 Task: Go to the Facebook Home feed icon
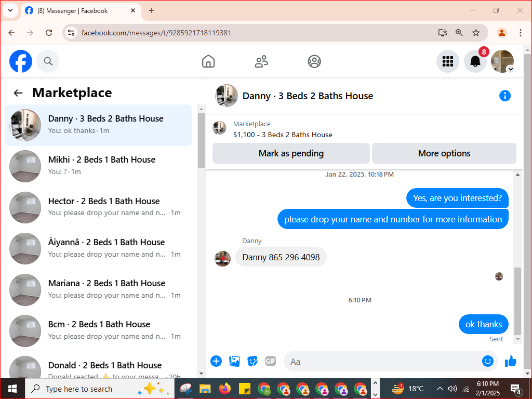click(x=208, y=61)
